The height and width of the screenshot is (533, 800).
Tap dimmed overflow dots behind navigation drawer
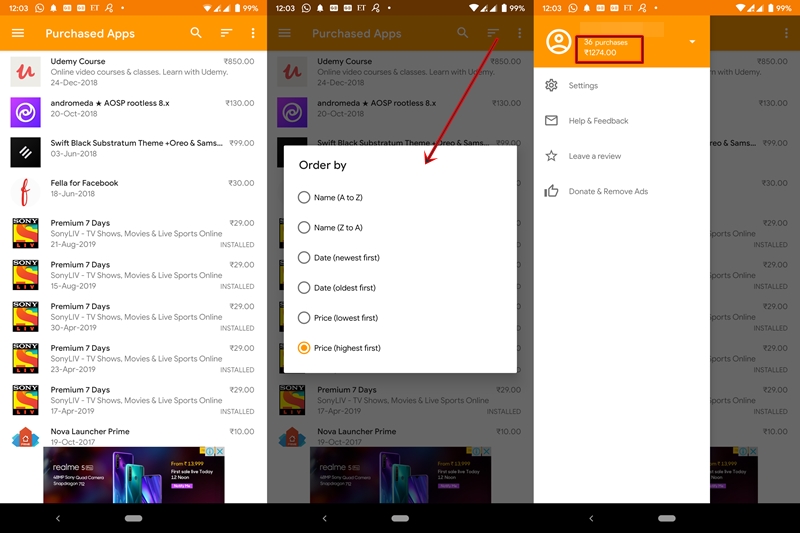pyautogui.click(x=786, y=33)
